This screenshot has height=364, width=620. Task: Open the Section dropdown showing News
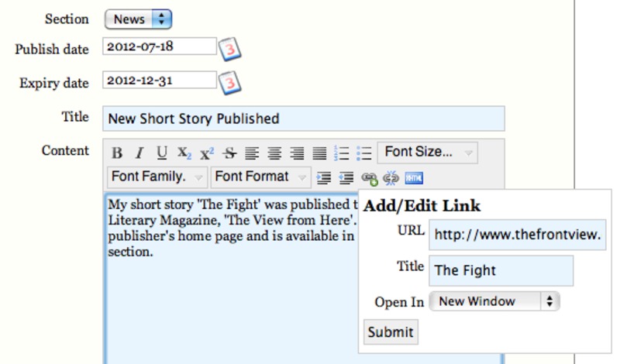click(138, 19)
